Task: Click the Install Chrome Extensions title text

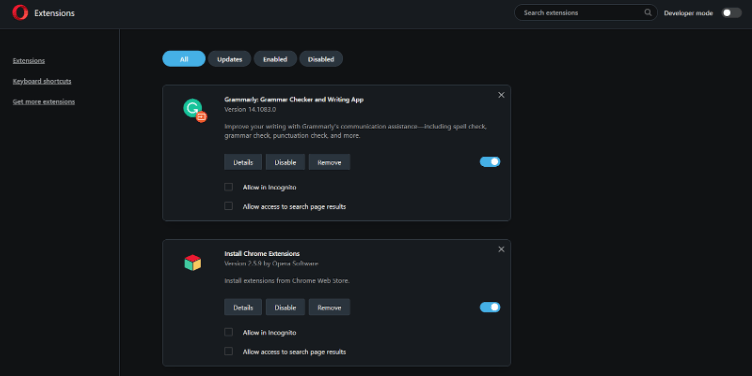Action: click(262, 253)
